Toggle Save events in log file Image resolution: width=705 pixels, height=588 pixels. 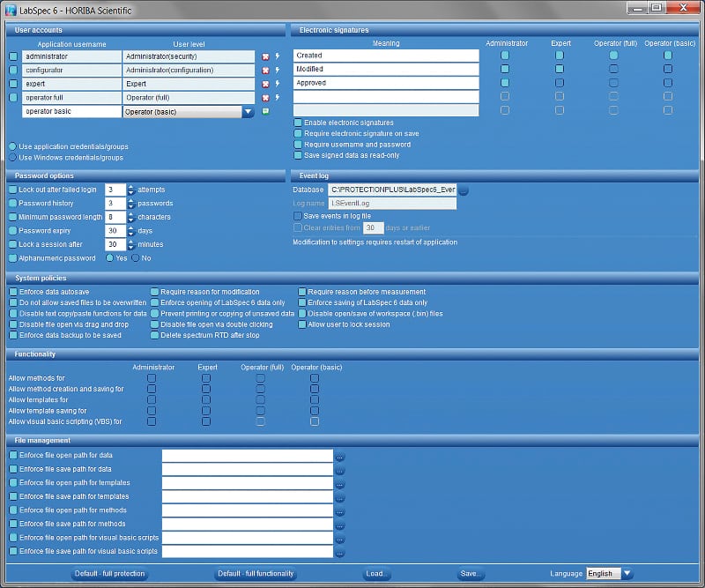[x=297, y=216]
